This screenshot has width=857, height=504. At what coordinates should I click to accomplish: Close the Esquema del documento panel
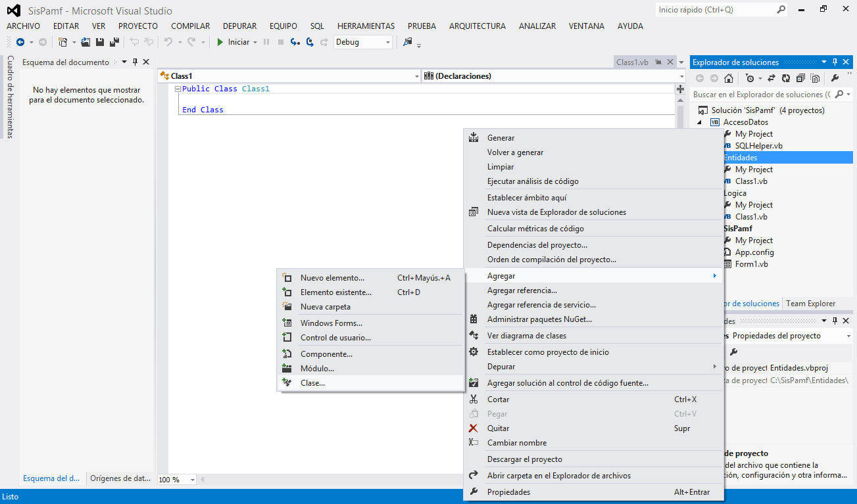coord(146,62)
